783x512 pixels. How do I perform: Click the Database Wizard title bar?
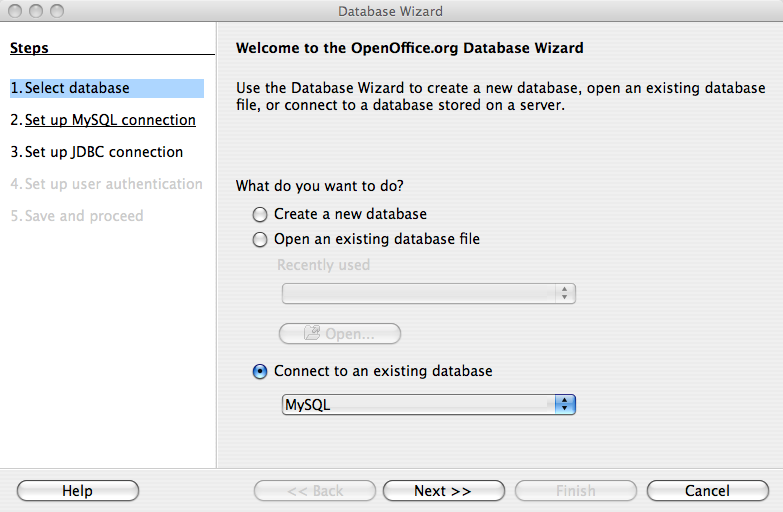pyautogui.click(x=390, y=11)
